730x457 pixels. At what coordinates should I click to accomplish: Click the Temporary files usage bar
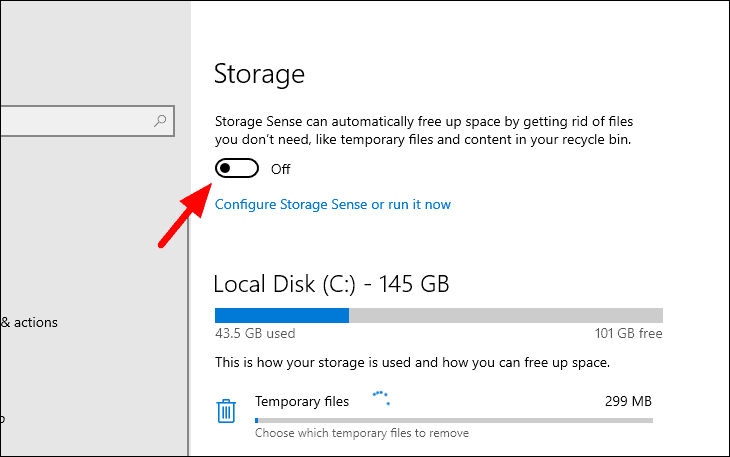pos(453,420)
